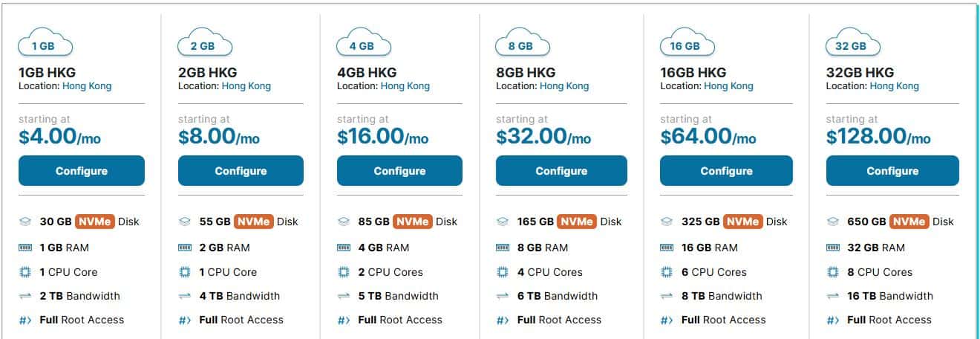The image size is (980, 339).
Task: Click bandwidth arrows icon beside 6 TB
Action: (x=503, y=296)
